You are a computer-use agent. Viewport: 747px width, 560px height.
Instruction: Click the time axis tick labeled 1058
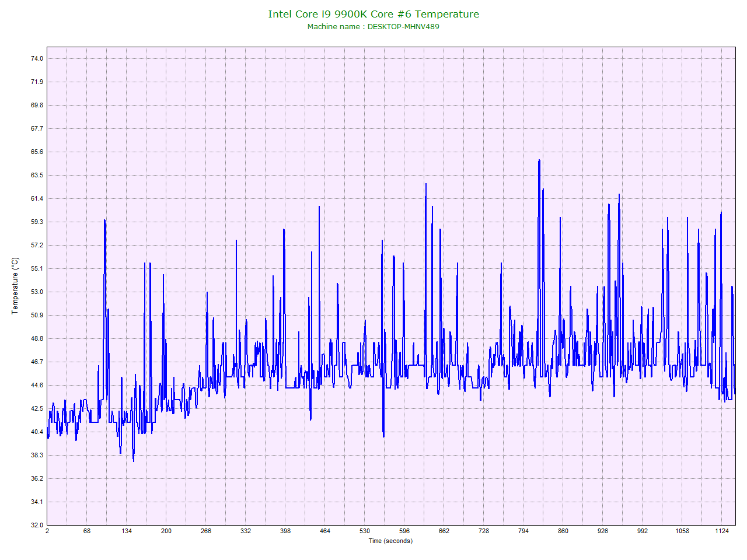coord(682,531)
